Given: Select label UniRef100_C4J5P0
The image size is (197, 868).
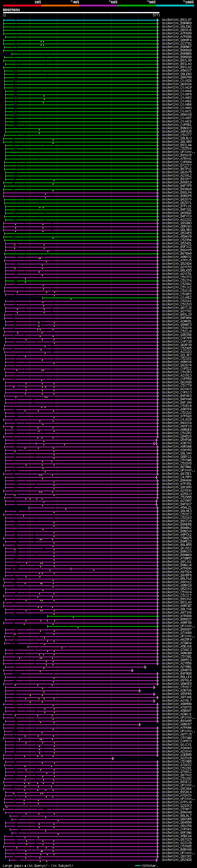Looking at the screenshot, I should (177, 477).
